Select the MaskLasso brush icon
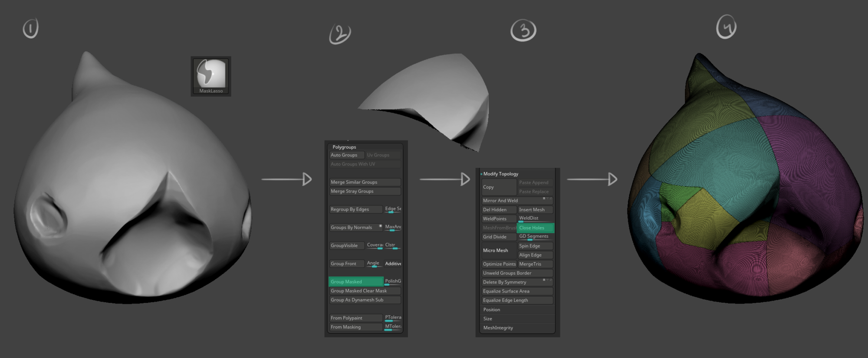This screenshot has width=868, height=358. [x=211, y=76]
